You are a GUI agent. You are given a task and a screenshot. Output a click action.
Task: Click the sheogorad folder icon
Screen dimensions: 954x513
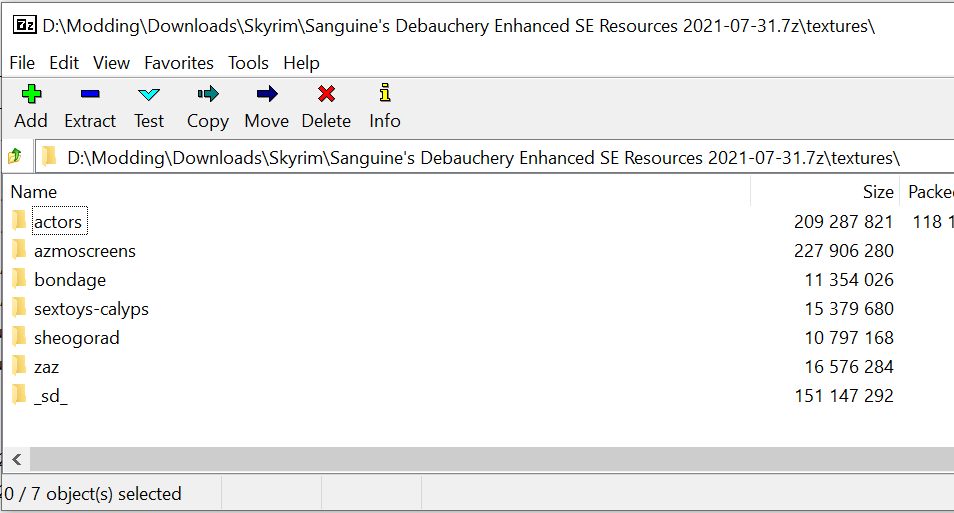(x=19, y=337)
